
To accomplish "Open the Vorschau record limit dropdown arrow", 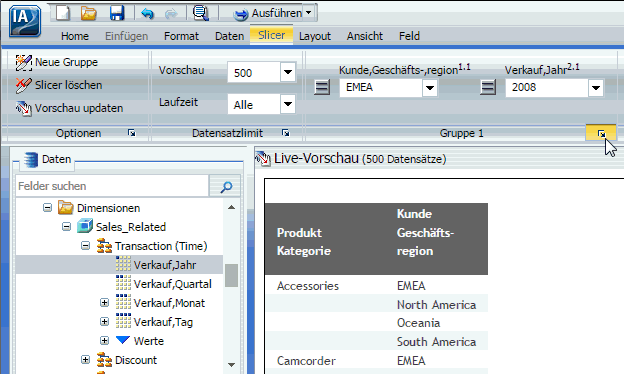I will click(288, 72).
